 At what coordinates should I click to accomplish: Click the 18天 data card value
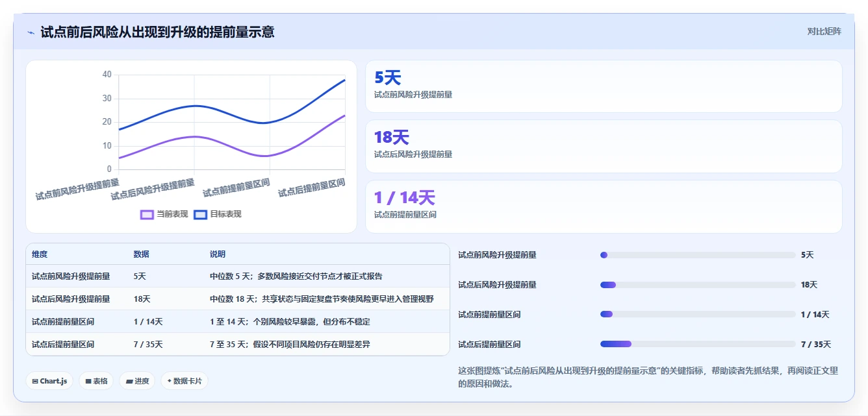[392, 138]
